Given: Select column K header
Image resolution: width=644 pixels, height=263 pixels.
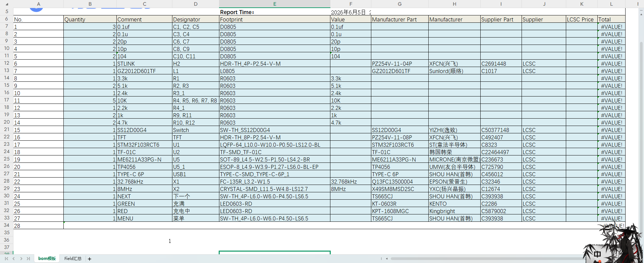Looking at the screenshot, I should coord(582,4).
